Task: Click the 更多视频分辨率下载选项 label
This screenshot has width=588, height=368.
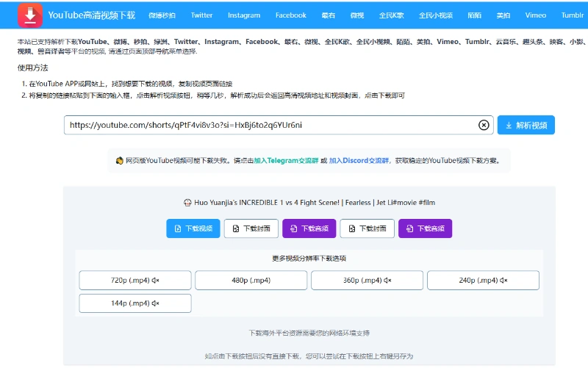Action: pyautogui.click(x=309, y=259)
